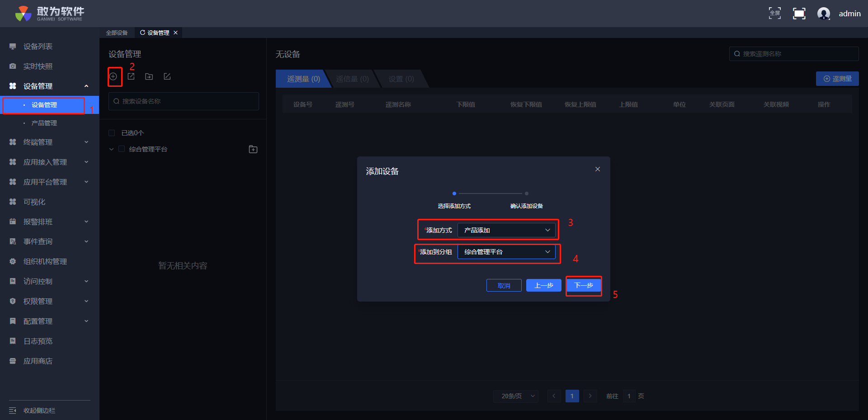Switch to the 设置 (0) tab
This screenshot has width=868, height=420.
[401, 79]
